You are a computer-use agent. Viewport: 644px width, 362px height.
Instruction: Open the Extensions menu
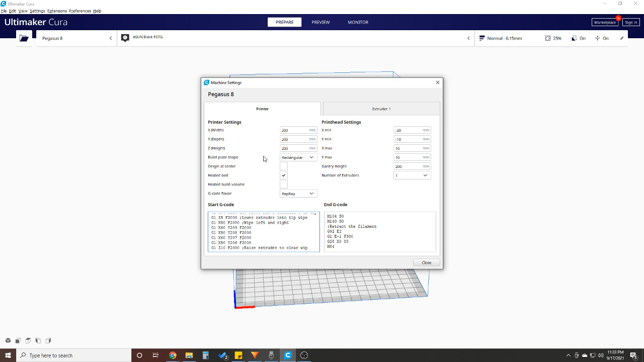(x=57, y=11)
